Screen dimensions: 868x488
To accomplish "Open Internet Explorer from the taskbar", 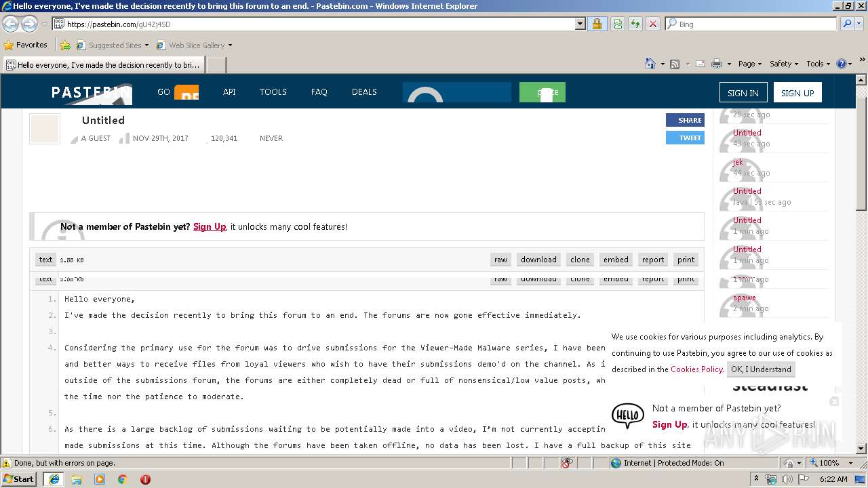I will pos(54,479).
